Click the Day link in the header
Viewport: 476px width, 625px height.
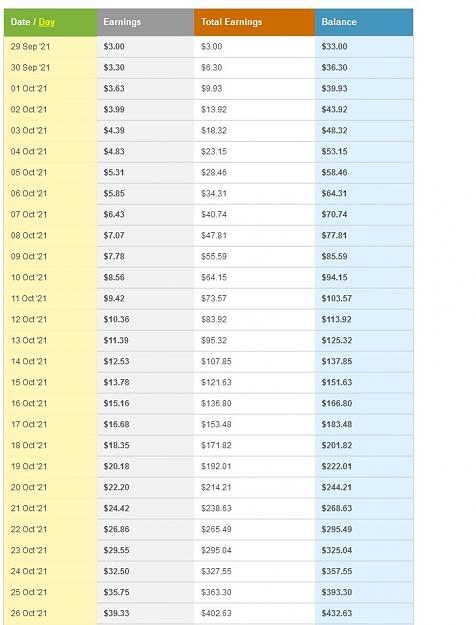coord(47,22)
